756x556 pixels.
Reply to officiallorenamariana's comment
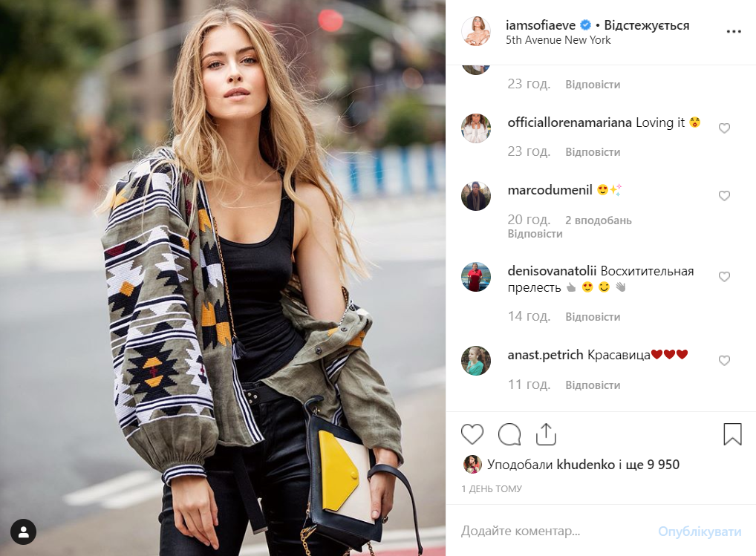coord(593,152)
